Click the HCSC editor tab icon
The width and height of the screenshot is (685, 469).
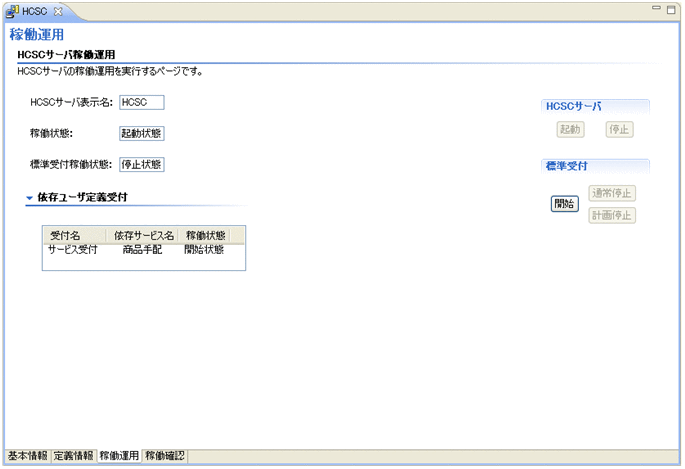pyautogui.click(x=12, y=11)
